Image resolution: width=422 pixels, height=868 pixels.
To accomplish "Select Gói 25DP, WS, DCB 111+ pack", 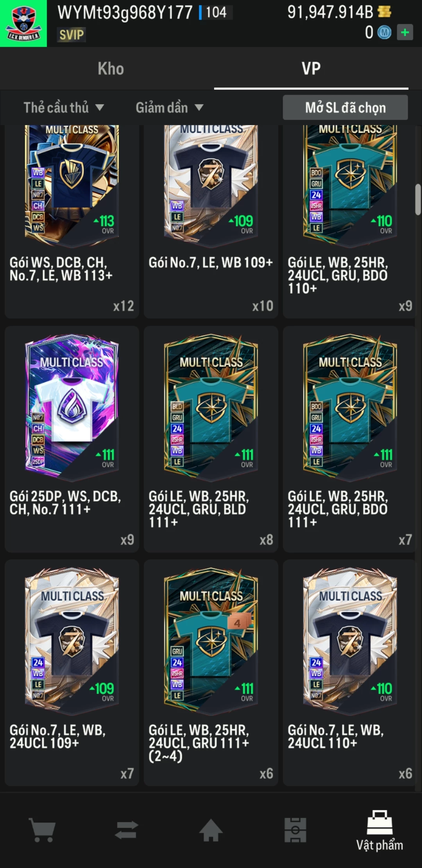I will [x=72, y=439].
